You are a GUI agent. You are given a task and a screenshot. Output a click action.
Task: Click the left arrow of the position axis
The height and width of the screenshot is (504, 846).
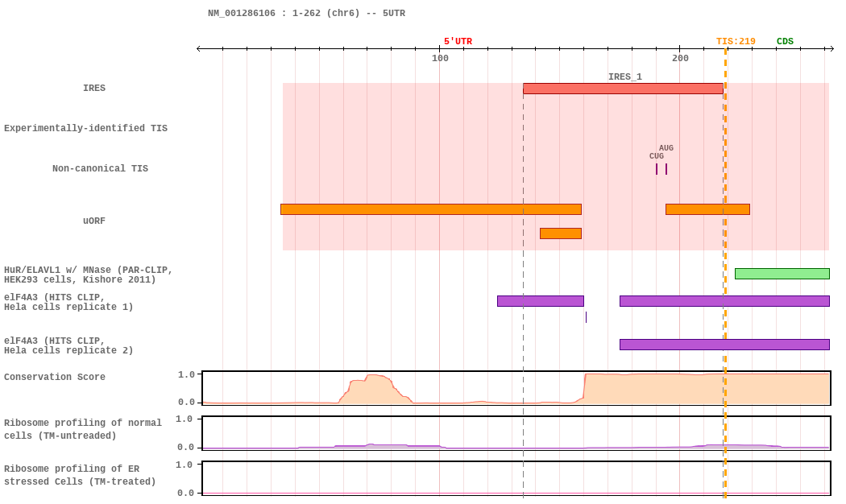pos(200,49)
